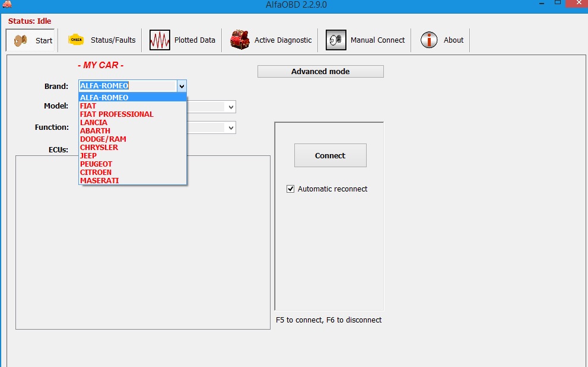Expand the Function dropdown
588x367 pixels.
[x=231, y=127]
